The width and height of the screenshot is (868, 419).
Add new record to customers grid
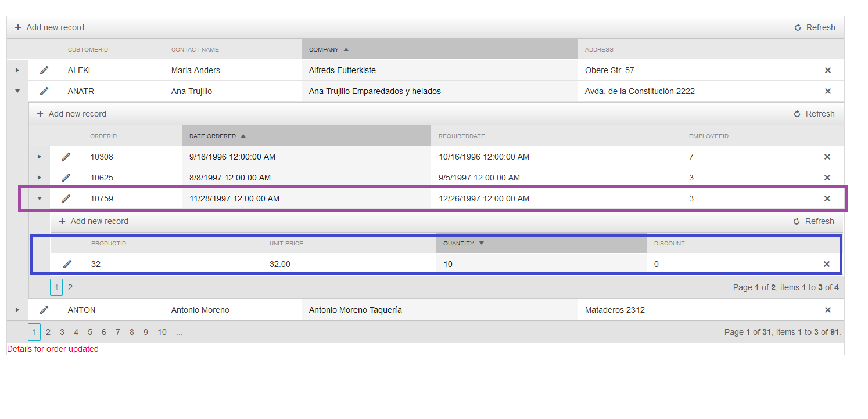[x=49, y=27]
